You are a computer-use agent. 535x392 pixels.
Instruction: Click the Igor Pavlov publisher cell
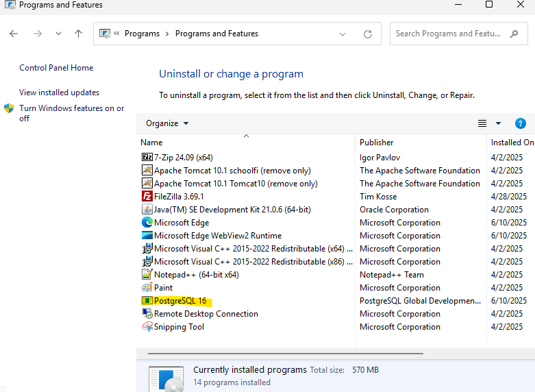pyautogui.click(x=380, y=158)
